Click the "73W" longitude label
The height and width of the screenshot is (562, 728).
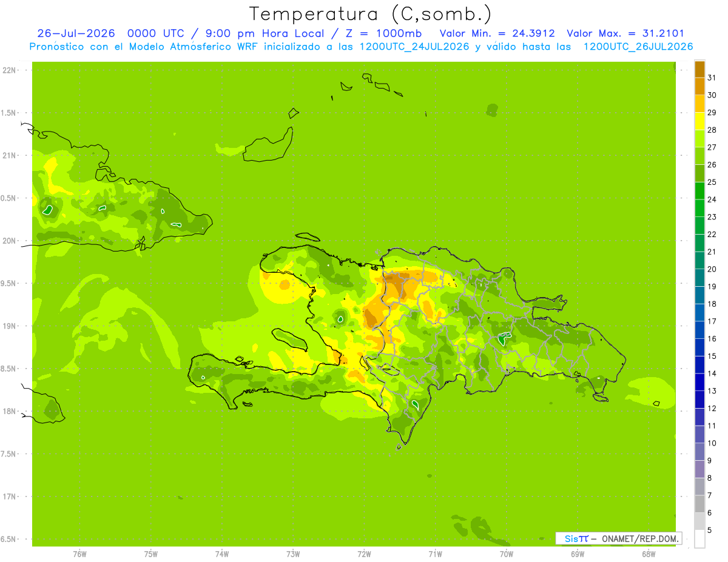pyautogui.click(x=293, y=555)
